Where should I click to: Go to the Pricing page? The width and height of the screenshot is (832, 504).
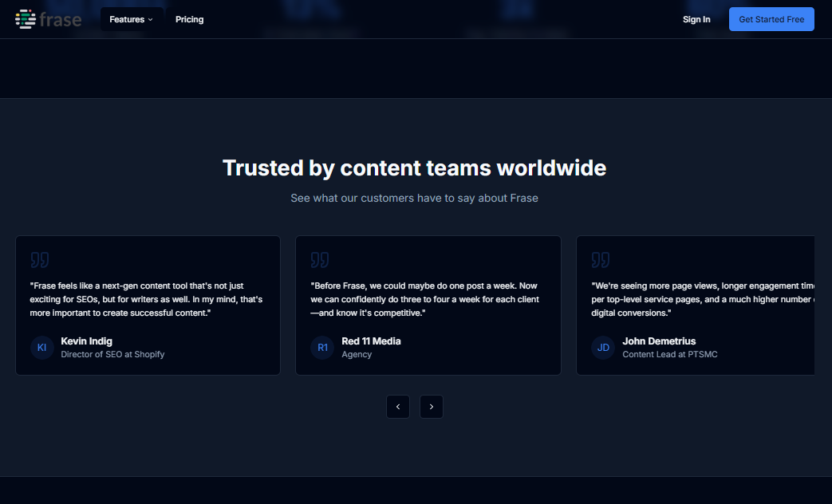pyautogui.click(x=189, y=20)
